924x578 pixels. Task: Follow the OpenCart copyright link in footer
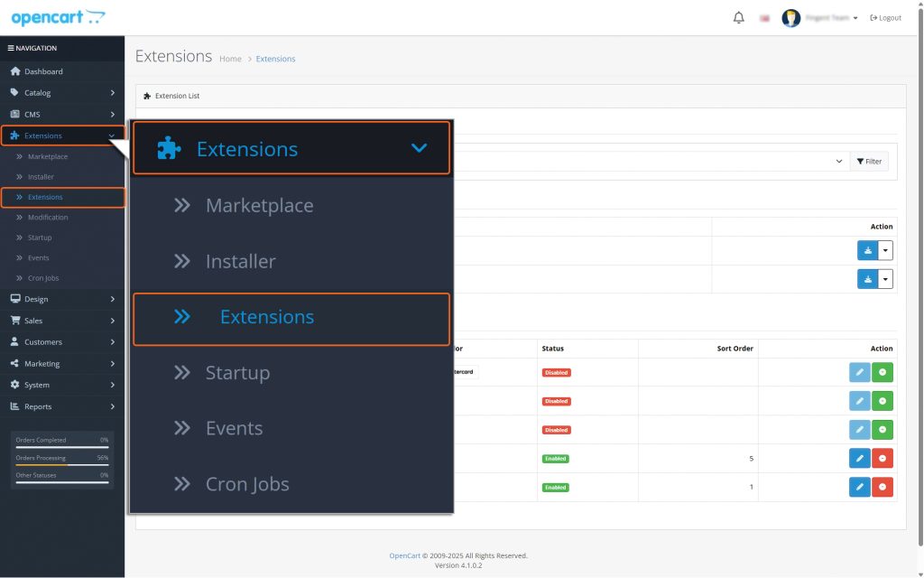point(403,555)
